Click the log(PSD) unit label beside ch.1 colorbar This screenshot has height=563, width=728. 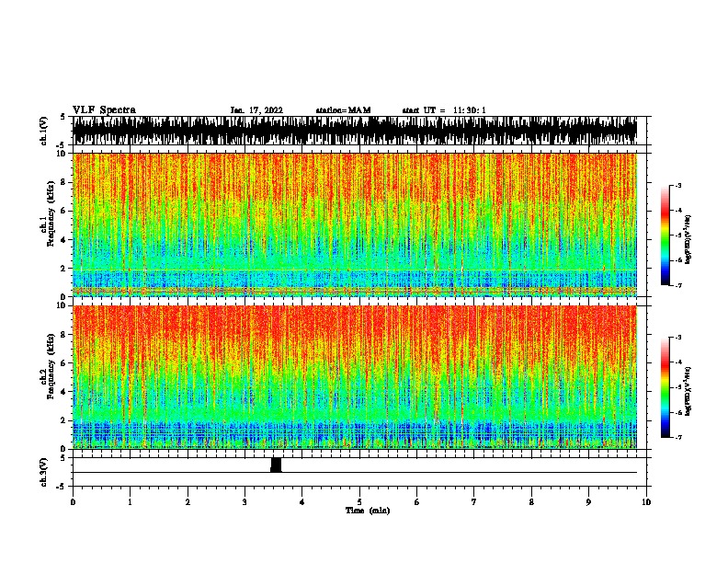click(688, 239)
